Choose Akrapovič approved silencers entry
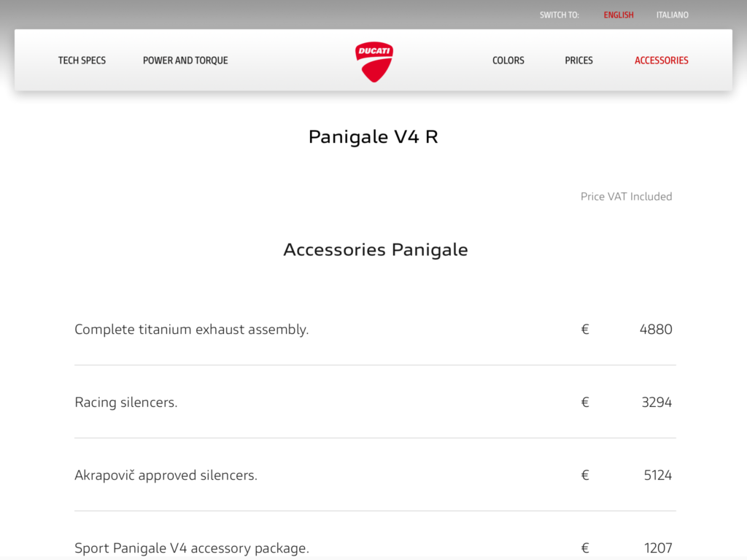 pos(166,475)
